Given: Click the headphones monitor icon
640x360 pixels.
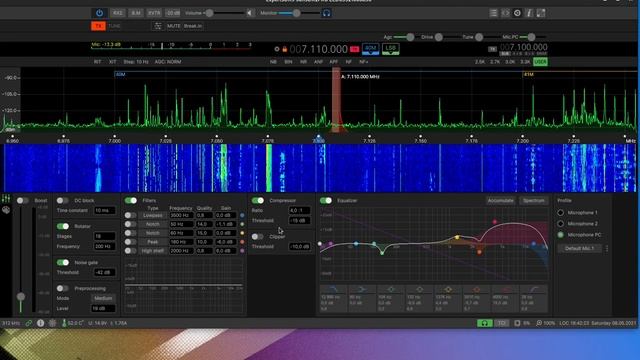Looking at the screenshot, I should tap(326, 13).
